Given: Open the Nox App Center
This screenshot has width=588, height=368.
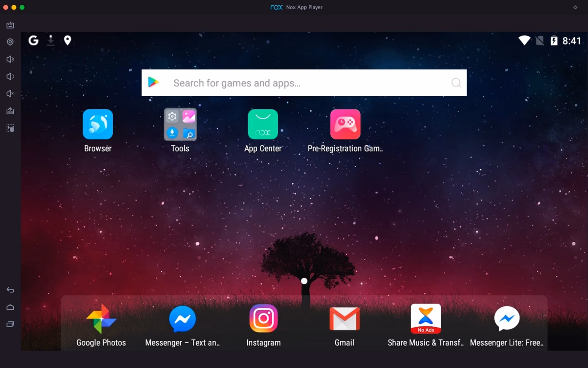Looking at the screenshot, I should point(263,124).
